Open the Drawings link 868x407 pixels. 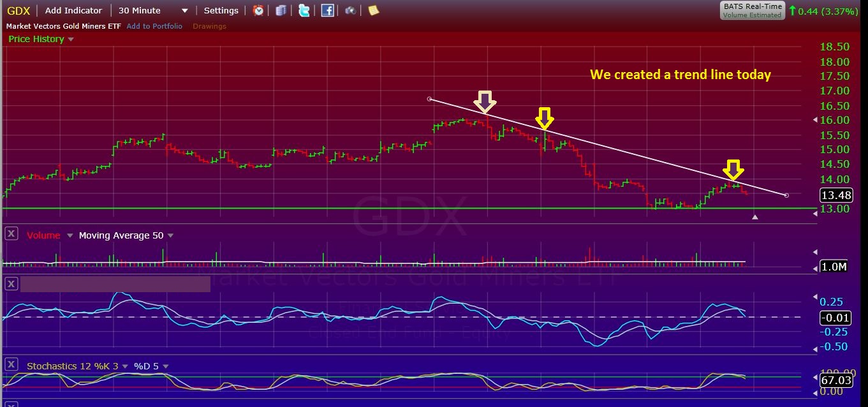[x=209, y=26]
